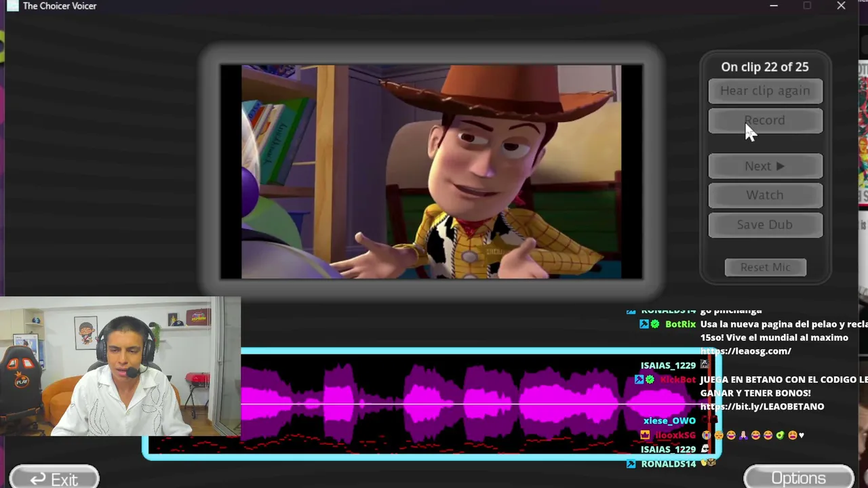Click the xiese_OWO username in chat

pos(669,421)
